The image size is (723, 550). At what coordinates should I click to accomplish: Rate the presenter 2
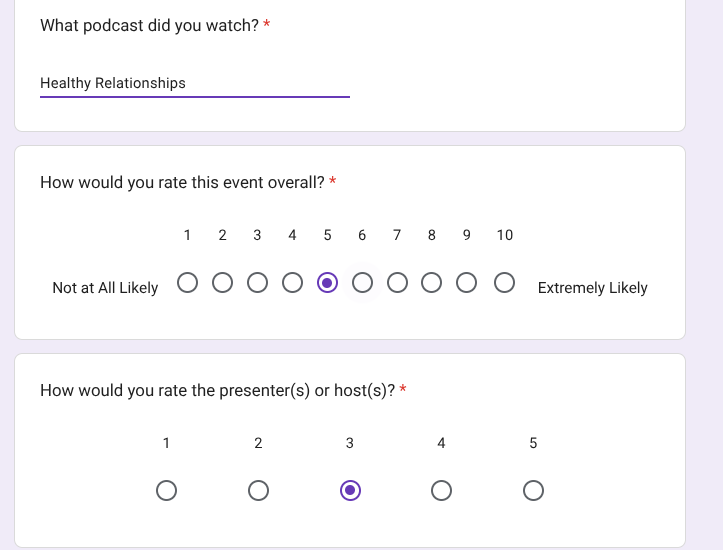click(258, 490)
